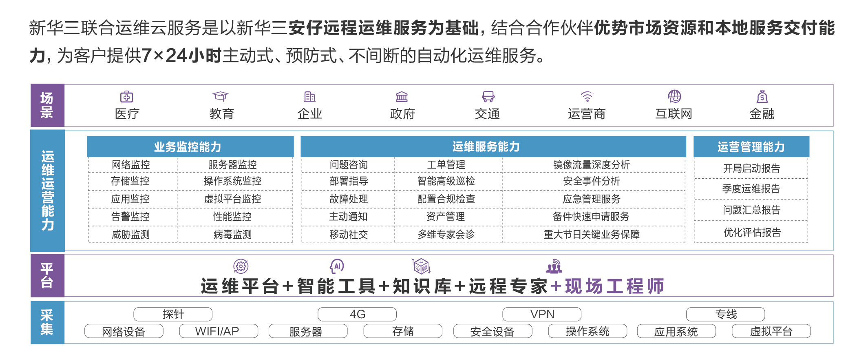Click the 季度运维报告 cell
868x357 pixels.
coord(751,189)
